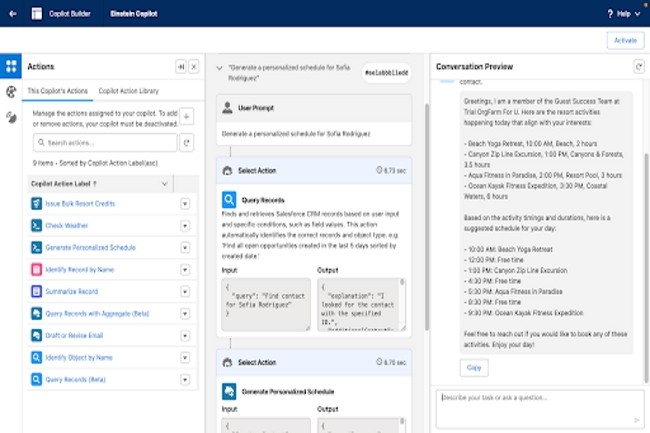The height and width of the screenshot is (433, 650).
Task: Open the row menu for Query Records with Aggregate
Action: click(185, 314)
